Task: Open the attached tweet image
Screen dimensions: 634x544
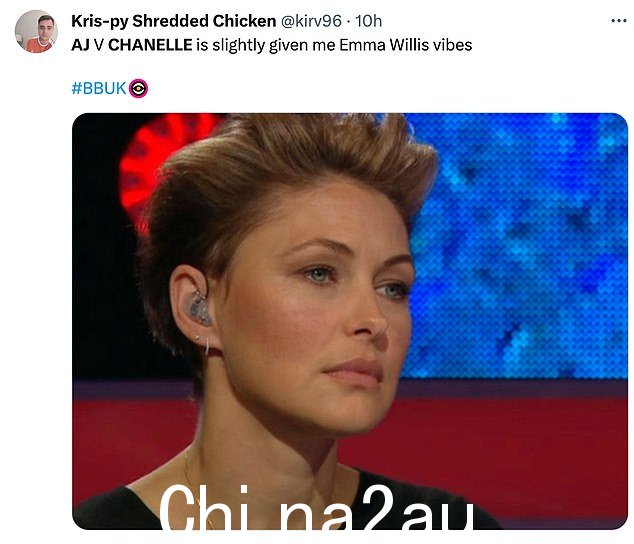Action: 350,321
